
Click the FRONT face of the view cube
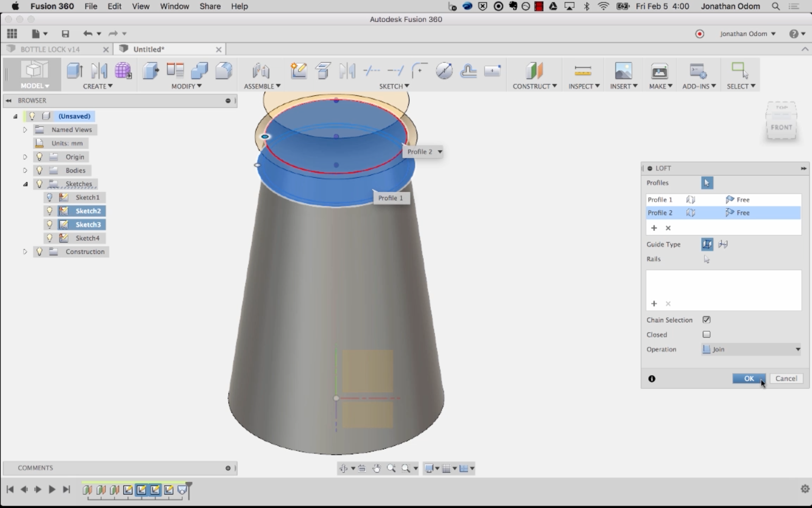coord(781,127)
